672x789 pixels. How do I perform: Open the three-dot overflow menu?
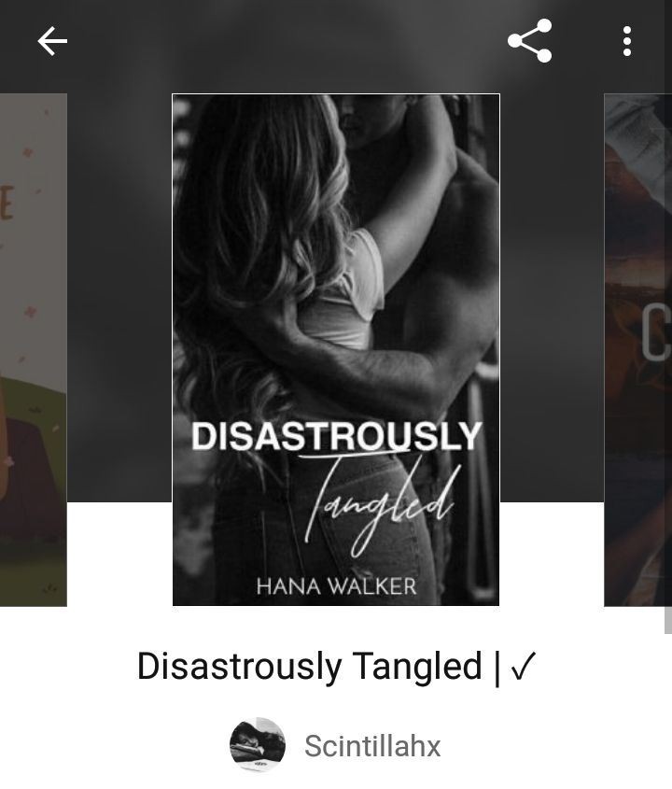click(x=626, y=41)
